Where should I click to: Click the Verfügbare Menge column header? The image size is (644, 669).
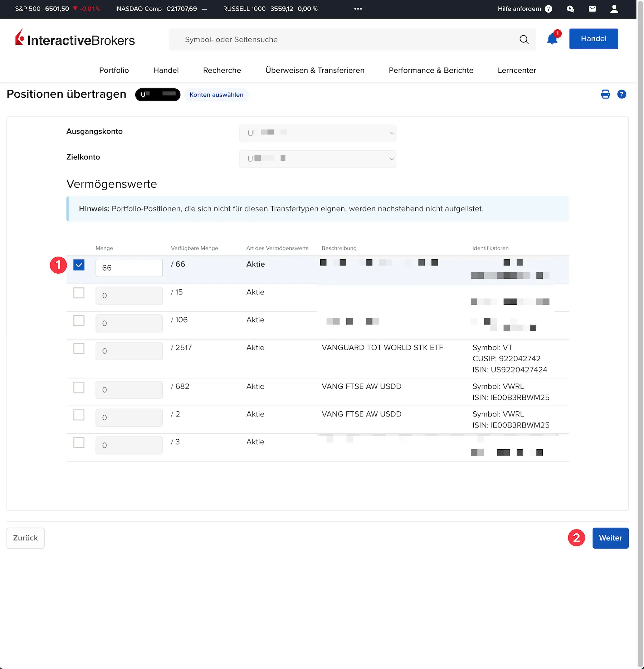pos(194,248)
